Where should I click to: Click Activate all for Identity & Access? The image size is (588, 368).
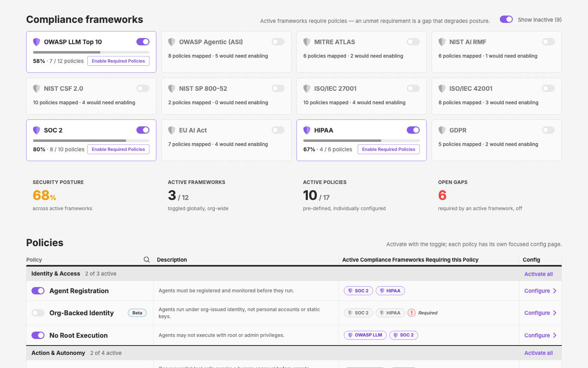[539, 274]
